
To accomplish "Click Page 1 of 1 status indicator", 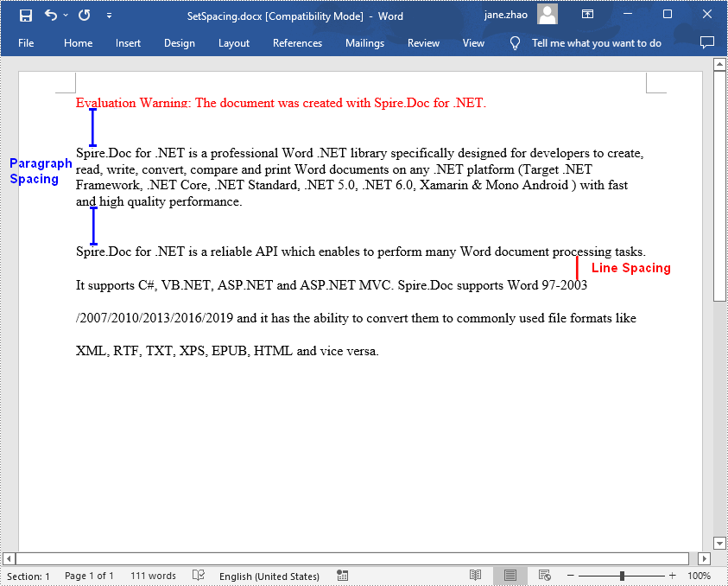I will pos(90,575).
